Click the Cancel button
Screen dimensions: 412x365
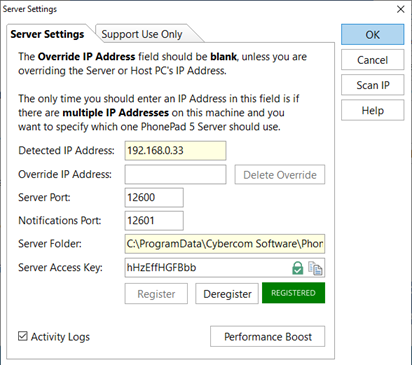[x=372, y=60]
